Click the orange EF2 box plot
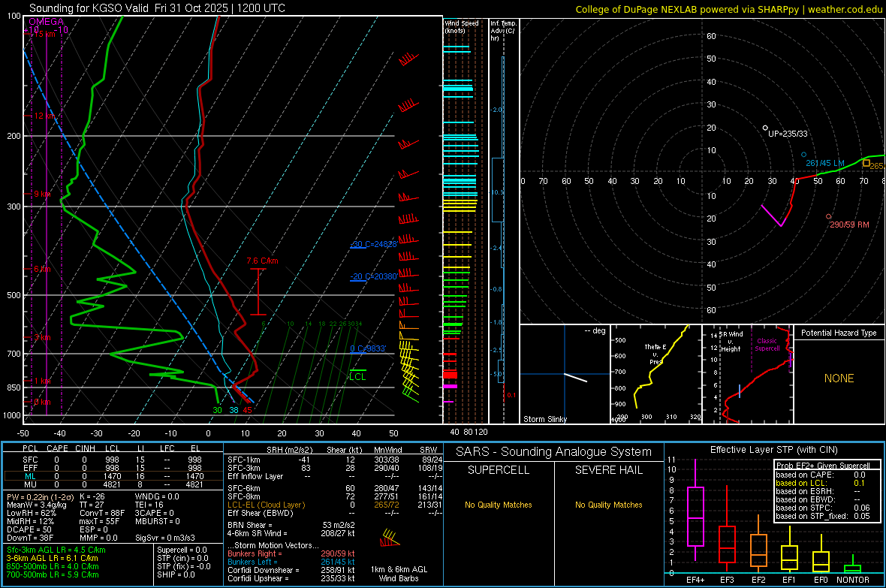 click(758, 543)
